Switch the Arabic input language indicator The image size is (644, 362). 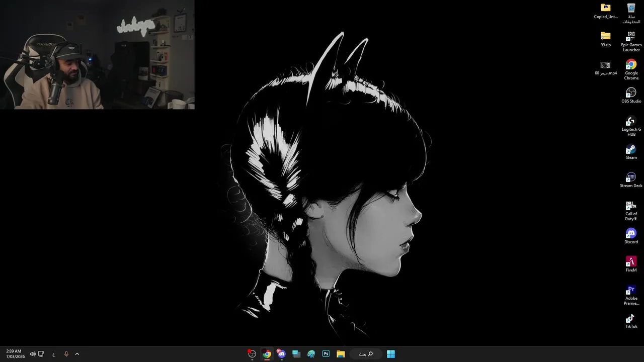[x=53, y=354]
